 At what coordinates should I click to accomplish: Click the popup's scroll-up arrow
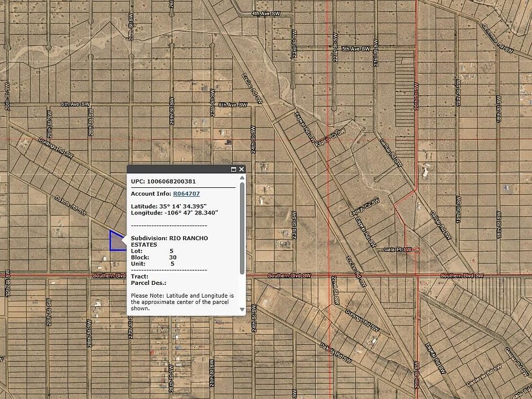[x=242, y=178]
